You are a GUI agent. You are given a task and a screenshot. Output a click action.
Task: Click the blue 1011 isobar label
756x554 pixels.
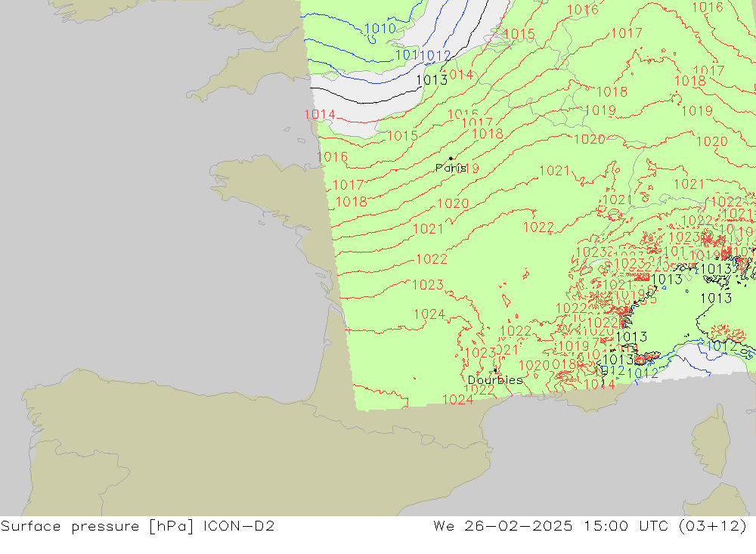click(407, 55)
